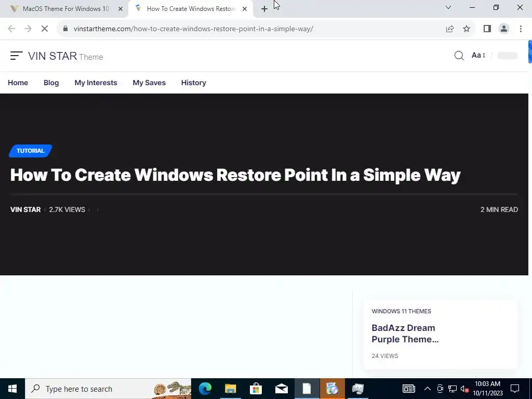The height and width of the screenshot is (399, 532).
Task: Open Microsoft Store from taskbar
Action: pyautogui.click(x=256, y=389)
